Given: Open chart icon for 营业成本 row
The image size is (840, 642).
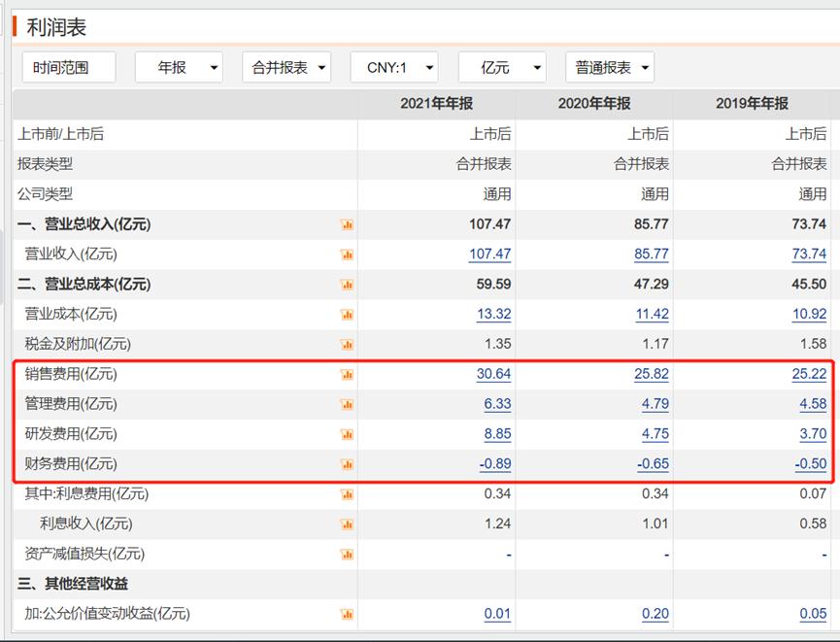Looking at the screenshot, I should point(347,315).
